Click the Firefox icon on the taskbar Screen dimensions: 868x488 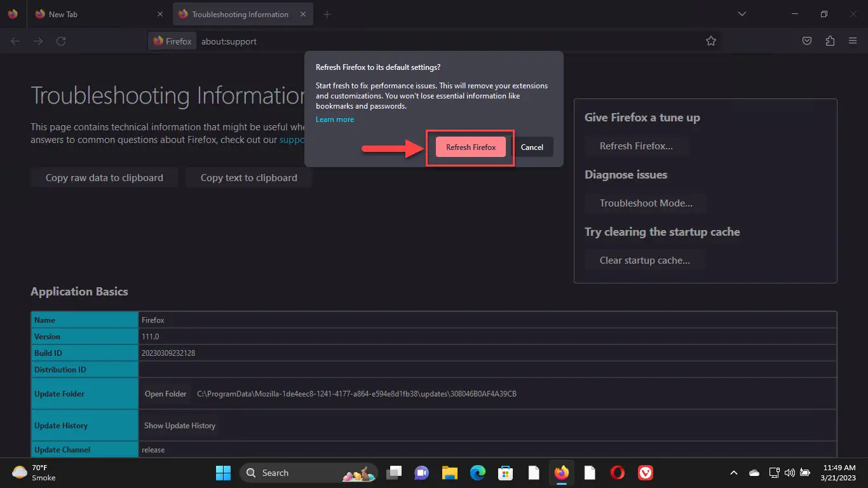[562, 473]
